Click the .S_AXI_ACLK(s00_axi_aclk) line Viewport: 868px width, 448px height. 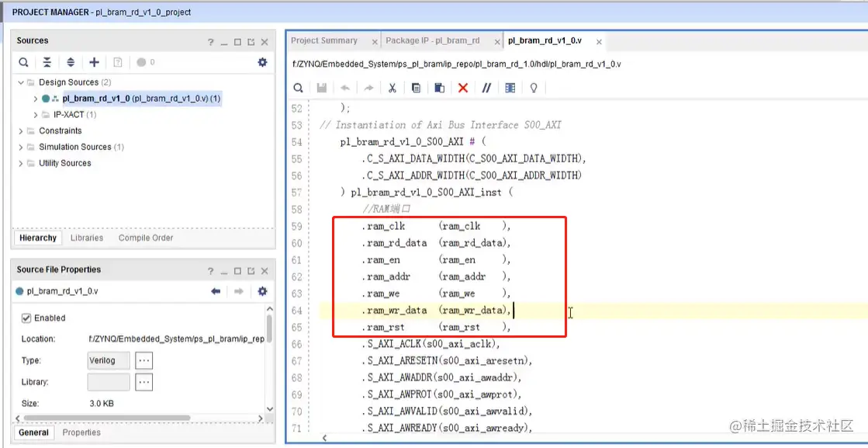point(431,344)
